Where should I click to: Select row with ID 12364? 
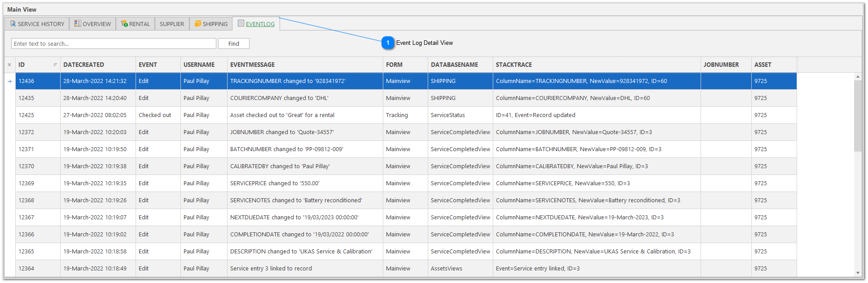(x=406, y=269)
